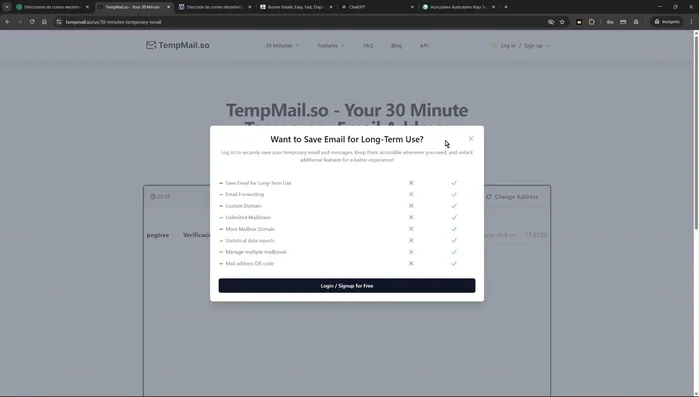Click the Incognito indicator
The width and height of the screenshot is (699, 397).
point(667,22)
